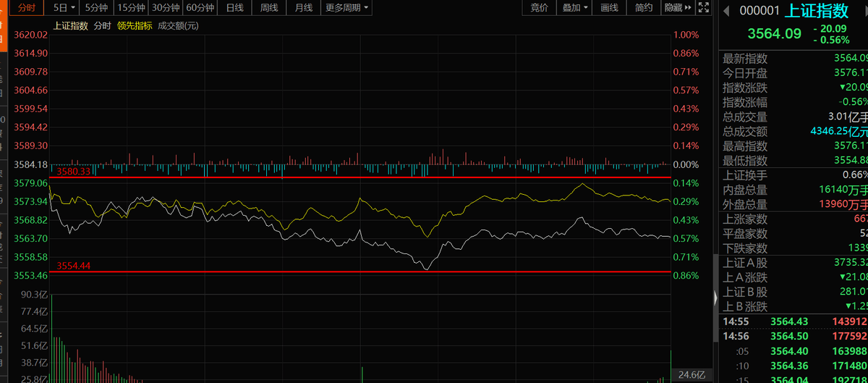868x383 pixels.
Task: Switch to the 周线 weekly chart
Action: click(x=270, y=8)
